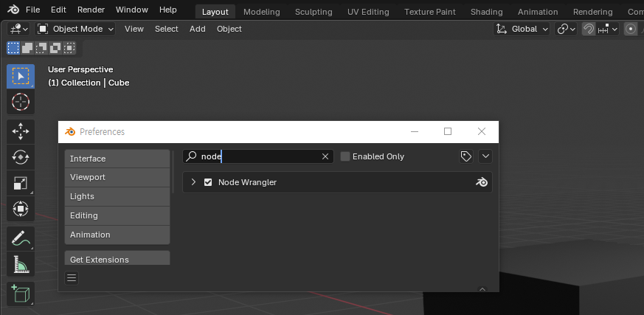Enable the Enabled Only checkbox
The height and width of the screenshot is (315, 644).
pos(345,156)
